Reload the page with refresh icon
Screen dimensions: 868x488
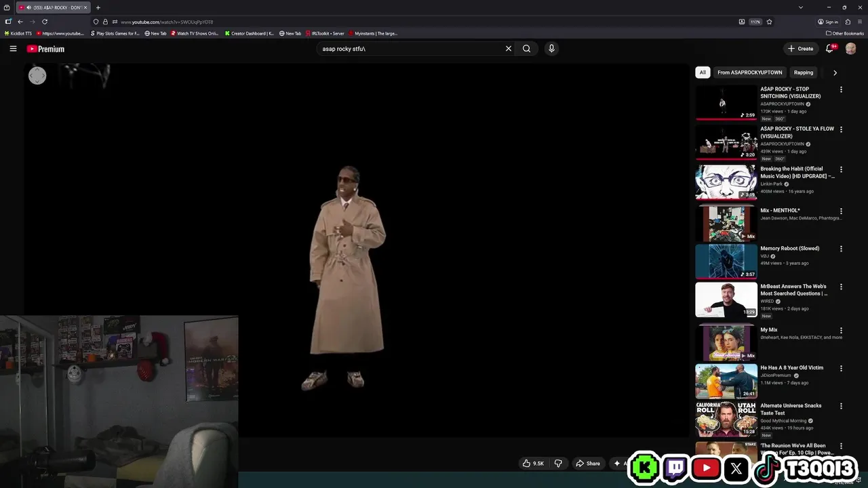pyautogui.click(x=45, y=22)
